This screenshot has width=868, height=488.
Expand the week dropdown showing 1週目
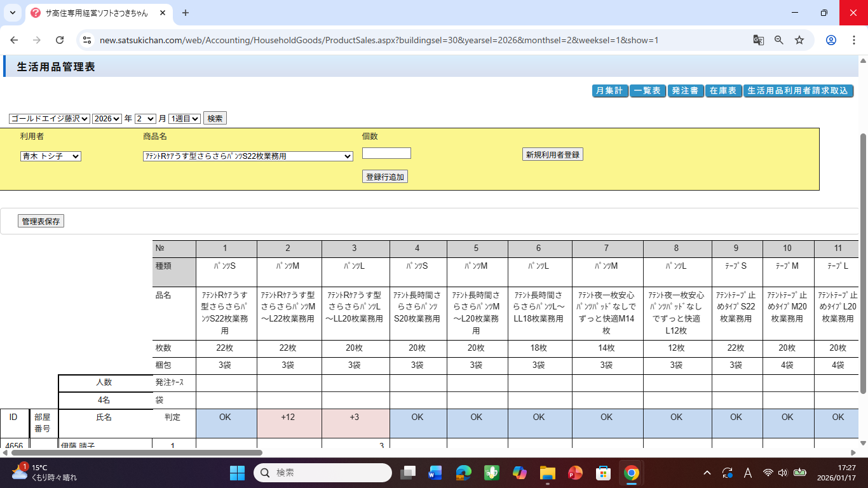[184, 119]
